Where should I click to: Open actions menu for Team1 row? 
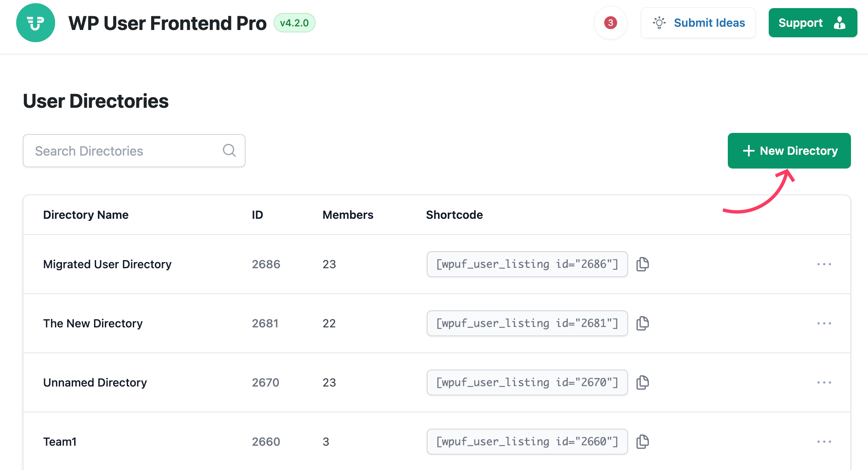(824, 442)
